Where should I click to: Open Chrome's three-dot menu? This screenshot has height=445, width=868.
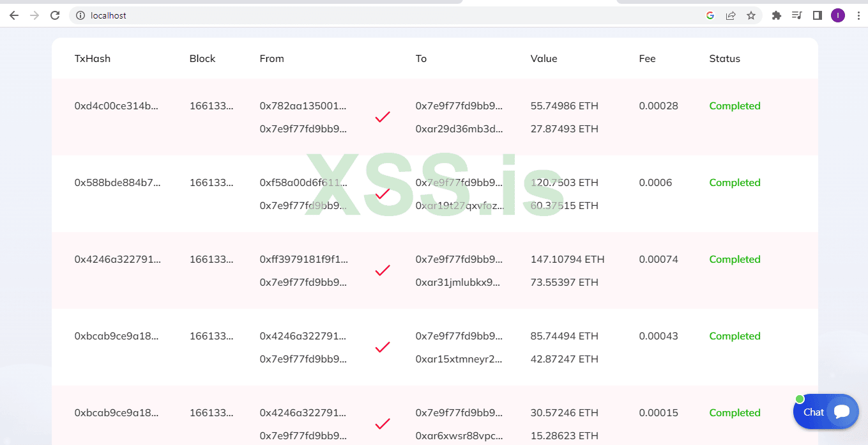click(858, 15)
